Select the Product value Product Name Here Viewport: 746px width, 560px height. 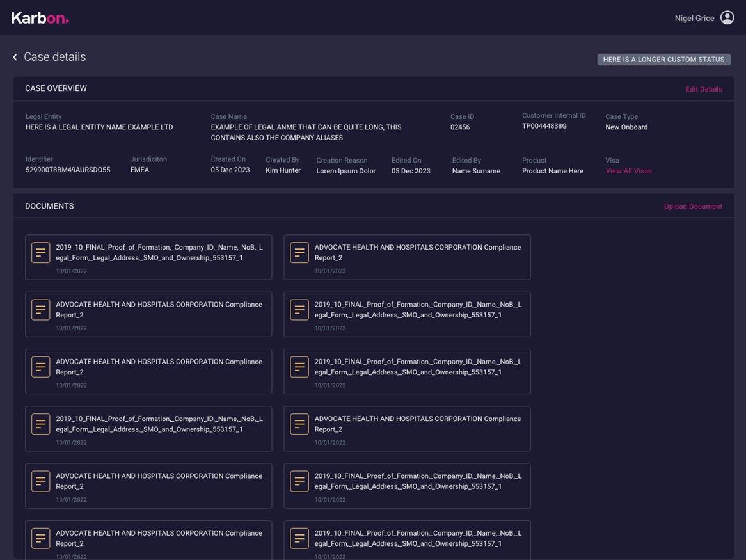pos(552,171)
